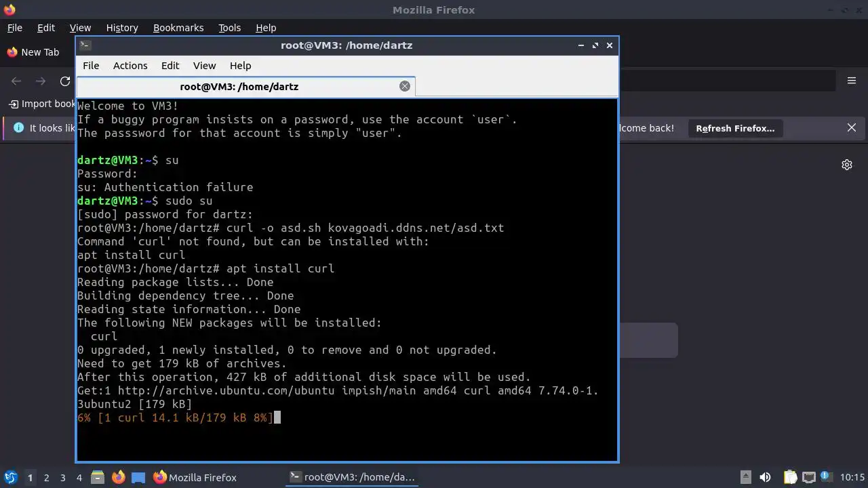Open the terminal's Edit menu
The height and width of the screenshot is (488, 868).
(170, 66)
